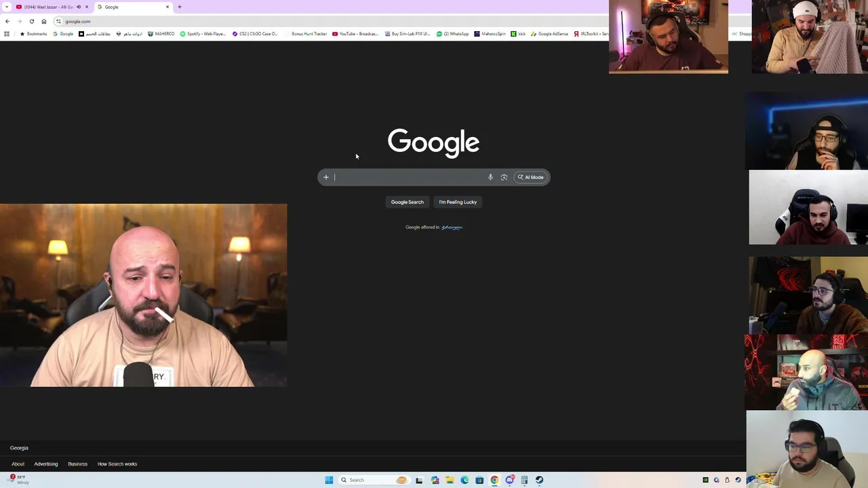Open File Explorer from taskbar
Viewport: 868px width, 488px height.
click(x=450, y=480)
